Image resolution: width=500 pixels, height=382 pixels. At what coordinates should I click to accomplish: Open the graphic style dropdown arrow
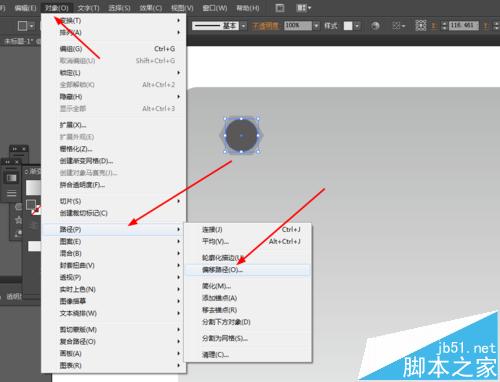[357, 26]
